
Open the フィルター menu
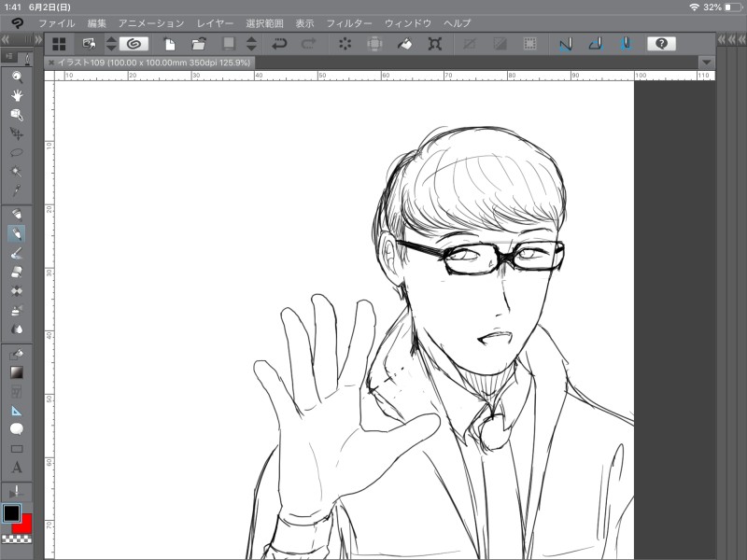349,22
